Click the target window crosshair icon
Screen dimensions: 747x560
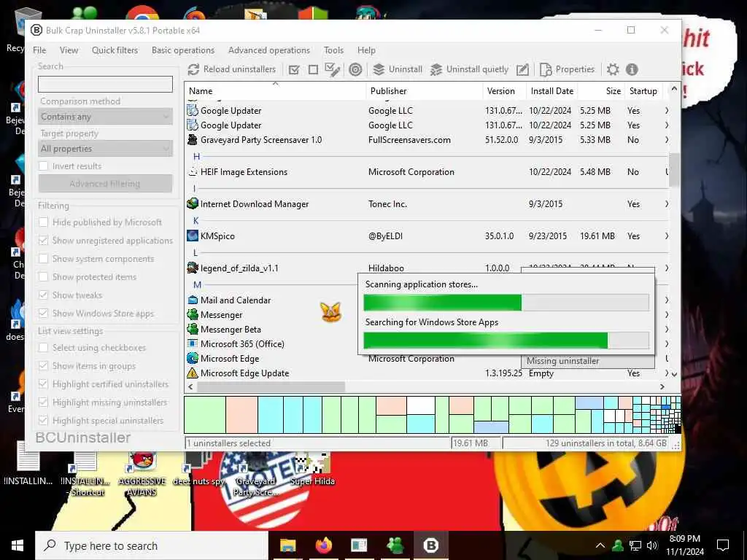point(355,69)
